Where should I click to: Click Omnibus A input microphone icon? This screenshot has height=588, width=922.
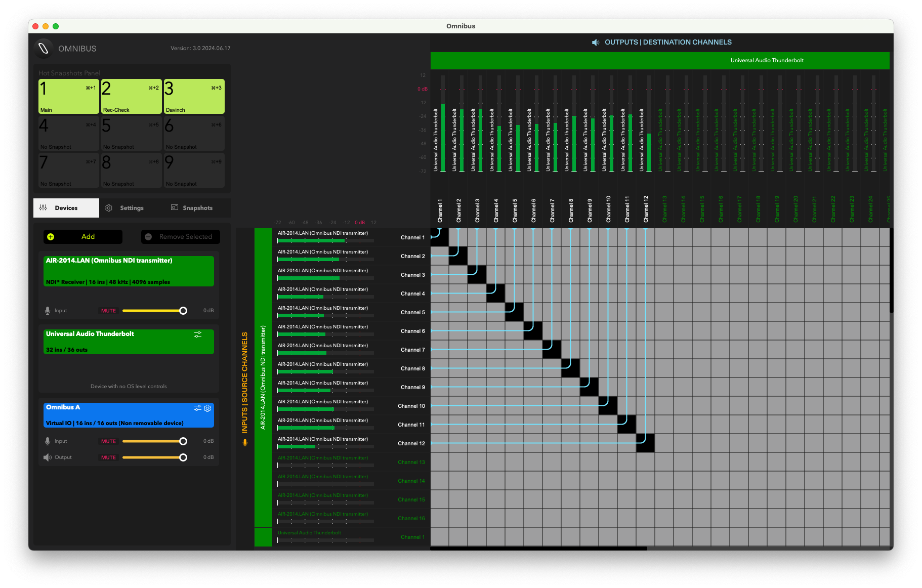[x=48, y=441]
